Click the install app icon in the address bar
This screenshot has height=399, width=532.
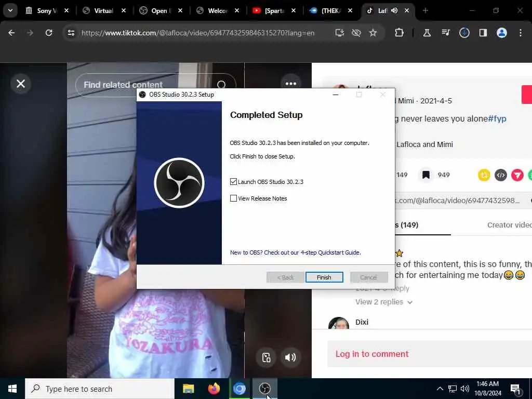click(340, 33)
